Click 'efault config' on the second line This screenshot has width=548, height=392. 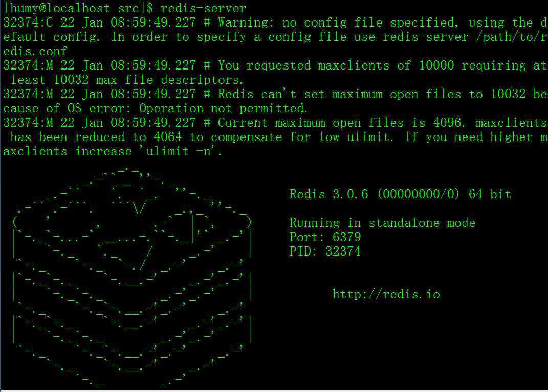(52, 37)
